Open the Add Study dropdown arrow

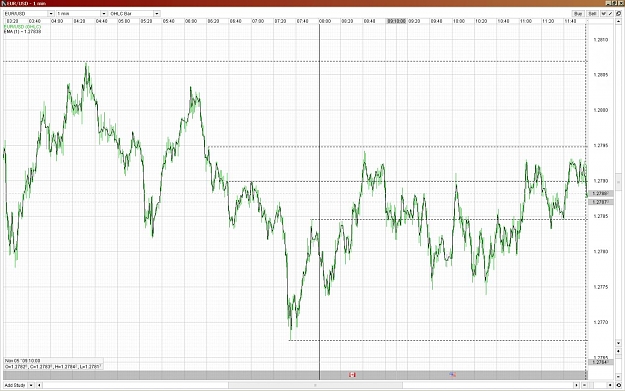coord(31,385)
